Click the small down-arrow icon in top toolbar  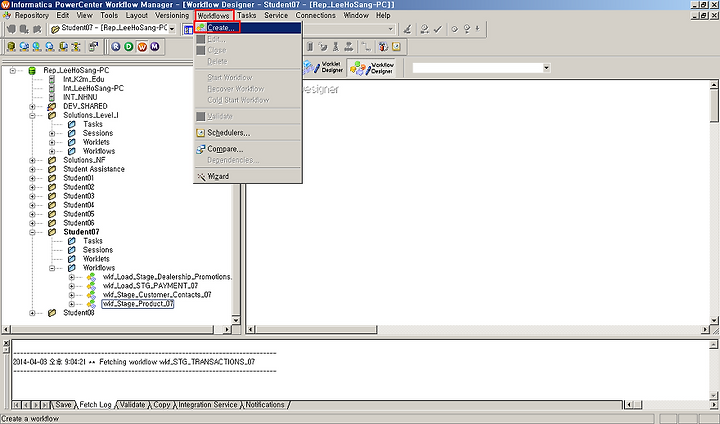coord(478,29)
